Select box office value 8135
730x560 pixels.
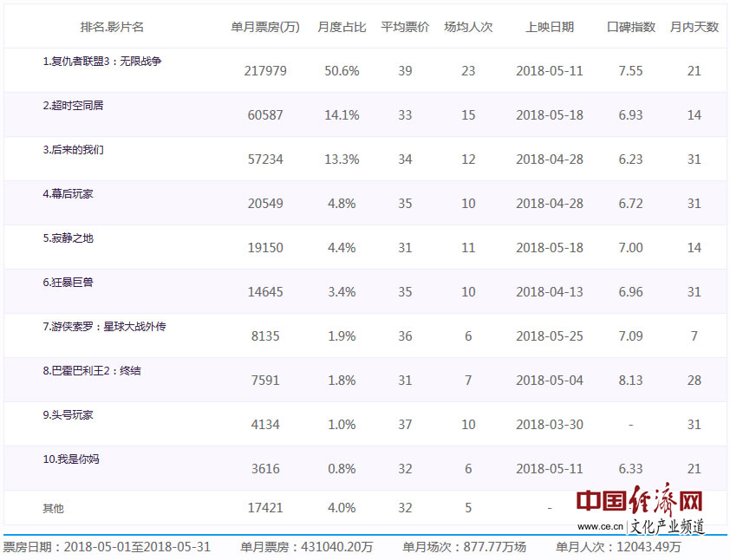coord(265,336)
